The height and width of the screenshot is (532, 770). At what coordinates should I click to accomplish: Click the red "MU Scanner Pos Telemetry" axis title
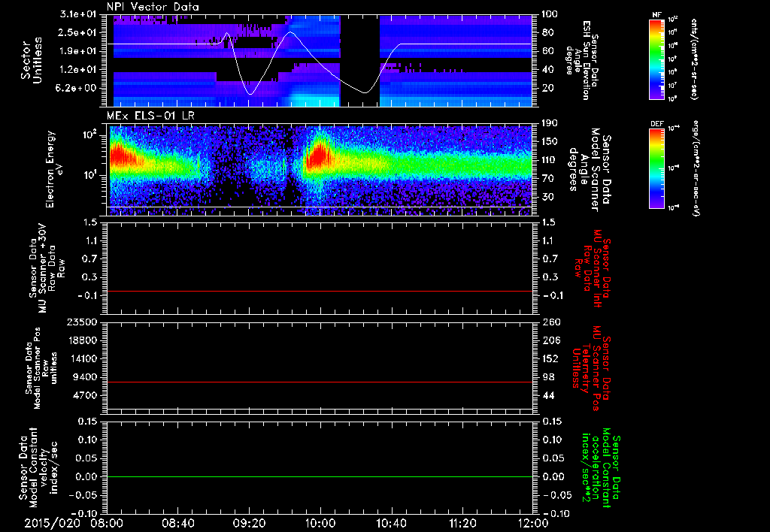pyautogui.click(x=591, y=367)
